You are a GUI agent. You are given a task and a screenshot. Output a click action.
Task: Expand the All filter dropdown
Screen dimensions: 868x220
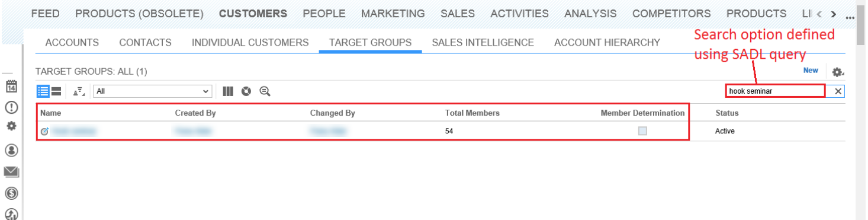pos(153,91)
